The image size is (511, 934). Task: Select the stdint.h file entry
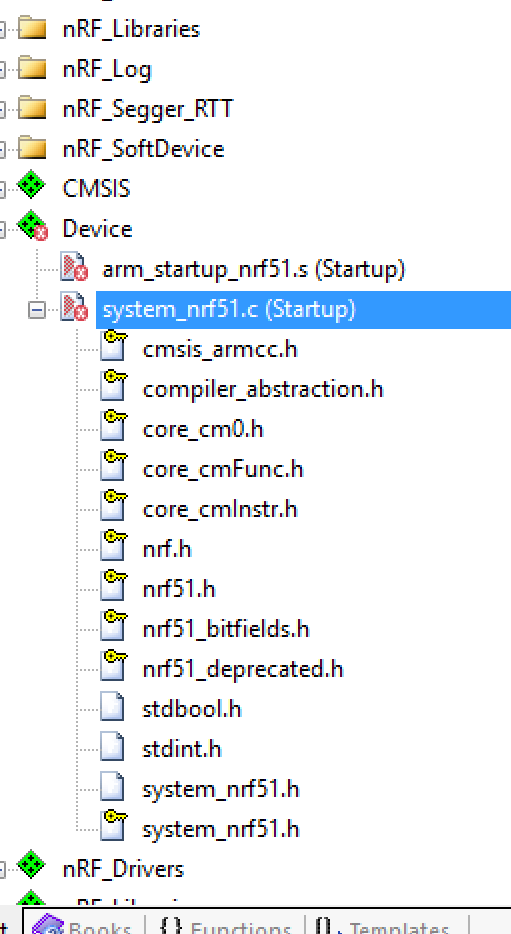(182, 749)
